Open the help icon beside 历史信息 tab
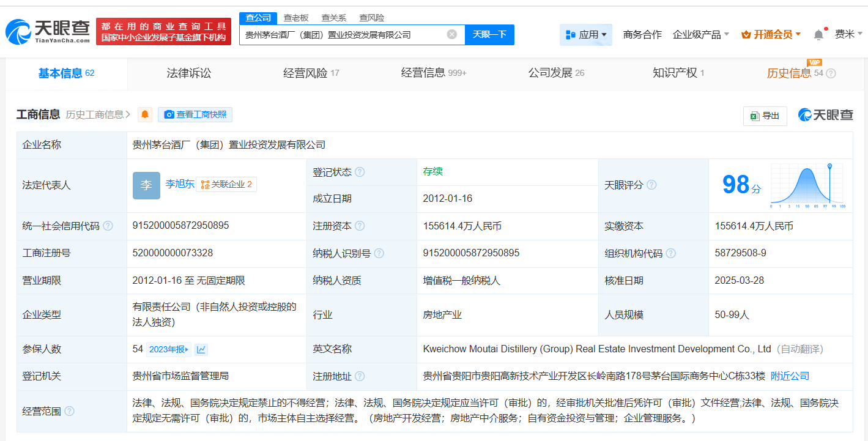Screen dimensions: 868x441 pos(831,73)
